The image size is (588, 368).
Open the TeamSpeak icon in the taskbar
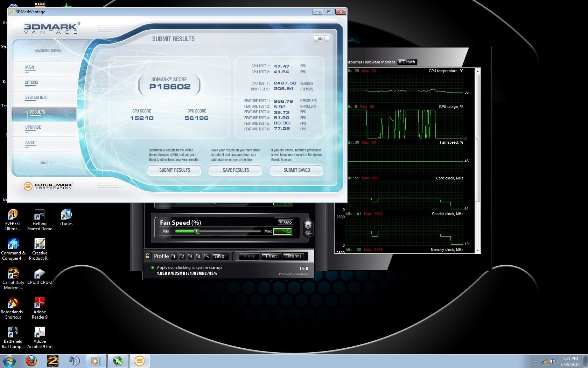tap(74, 361)
